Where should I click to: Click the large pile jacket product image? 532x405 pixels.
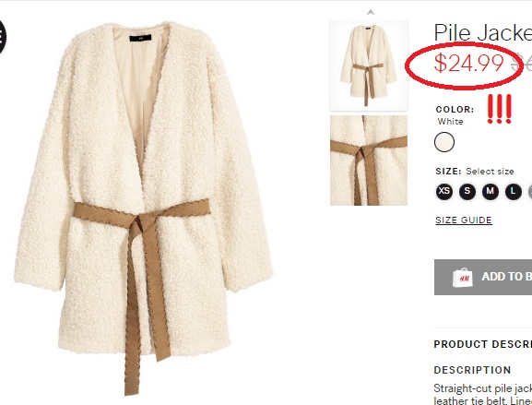[144, 208]
